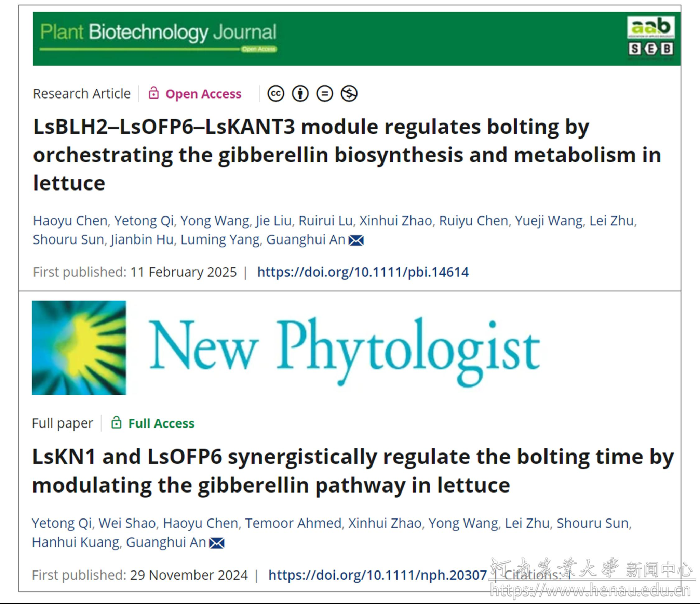Click the 'Full paper' label
The width and height of the screenshot is (700, 604).
(x=62, y=423)
